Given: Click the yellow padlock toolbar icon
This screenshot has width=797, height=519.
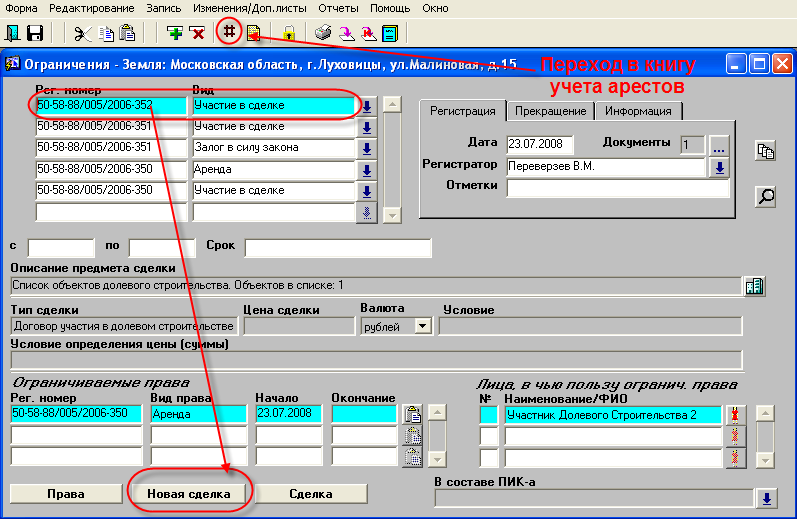Looking at the screenshot, I should coord(289,34).
